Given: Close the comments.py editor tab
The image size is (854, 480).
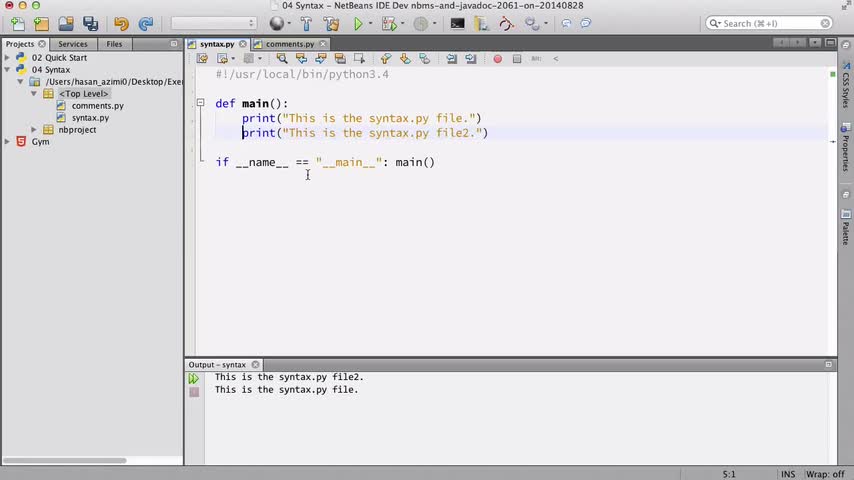Looking at the screenshot, I should 322,44.
